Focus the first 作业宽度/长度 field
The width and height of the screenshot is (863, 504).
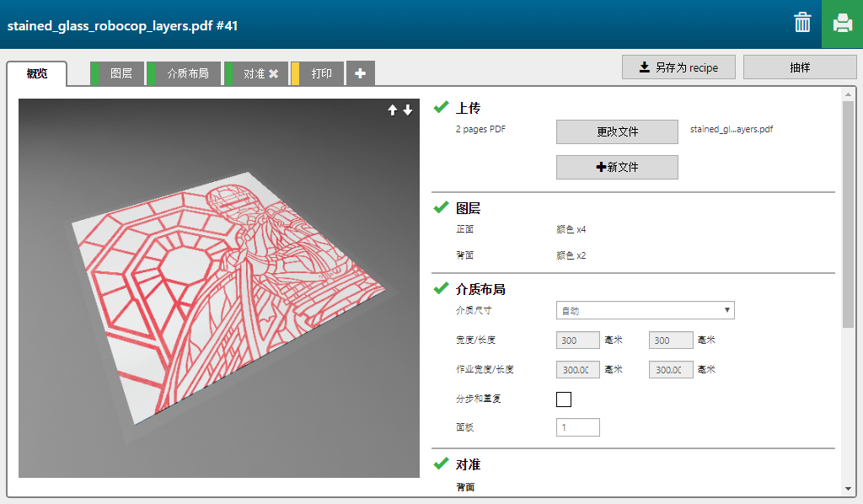(578, 369)
